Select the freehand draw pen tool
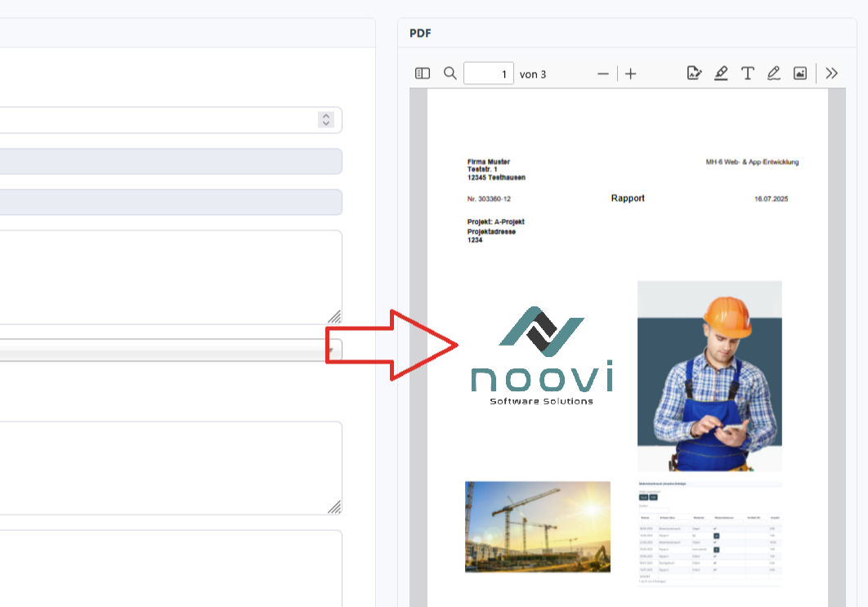The width and height of the screenshot is (868, 607). (774, 73)
